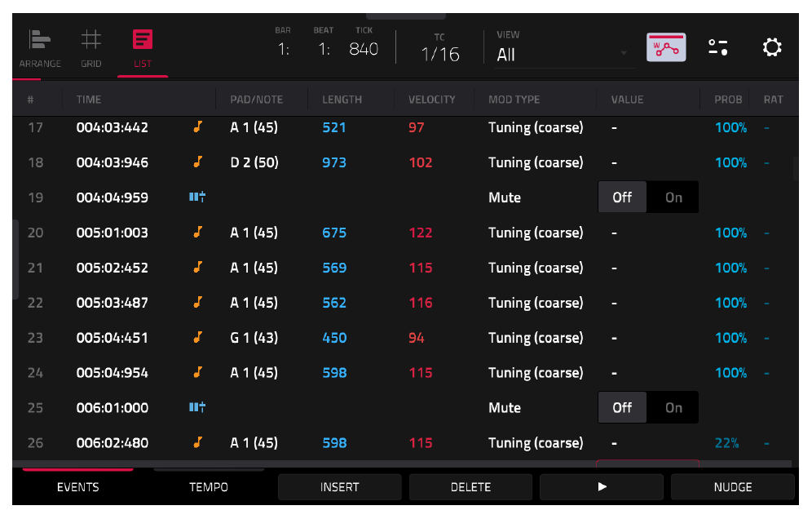
Task: Click the Delete button
Action: pyautogui.click(x=470, y=487)
